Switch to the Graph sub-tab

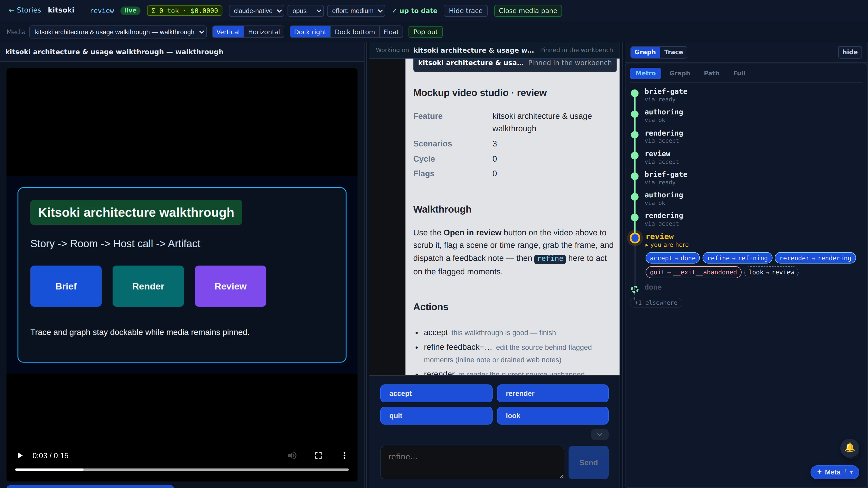[x=679, y=73]
